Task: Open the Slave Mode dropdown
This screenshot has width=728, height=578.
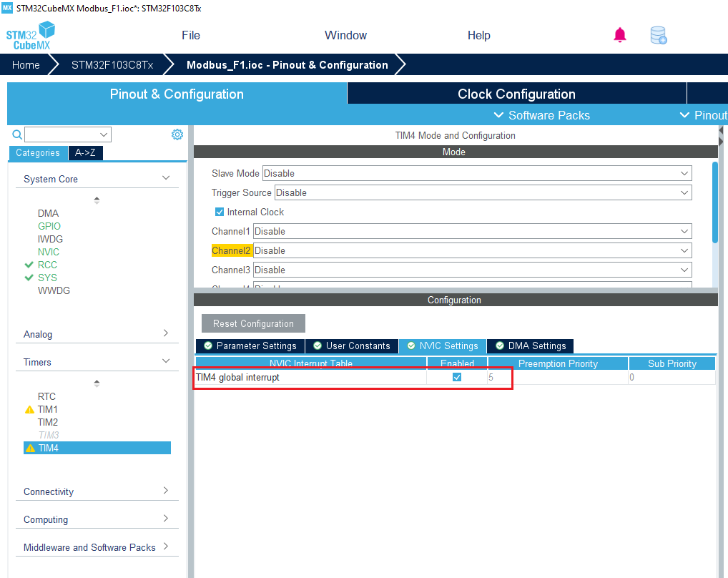Action: click(x=477, y=173)
